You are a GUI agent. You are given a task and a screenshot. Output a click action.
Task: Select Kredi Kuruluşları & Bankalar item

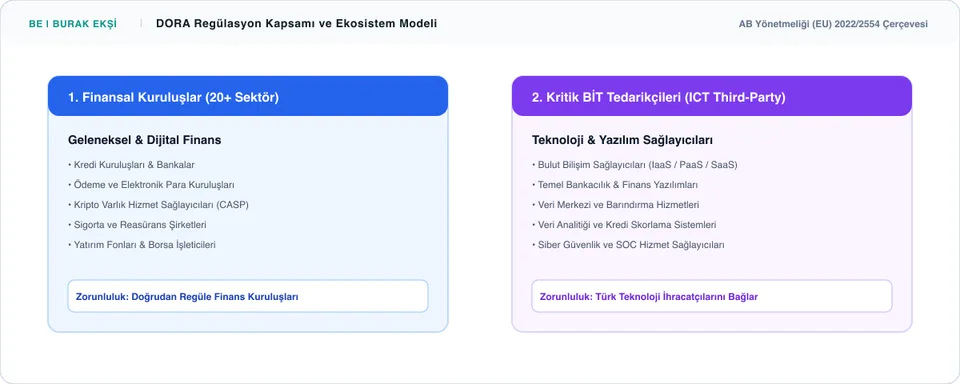coord(132,165)
